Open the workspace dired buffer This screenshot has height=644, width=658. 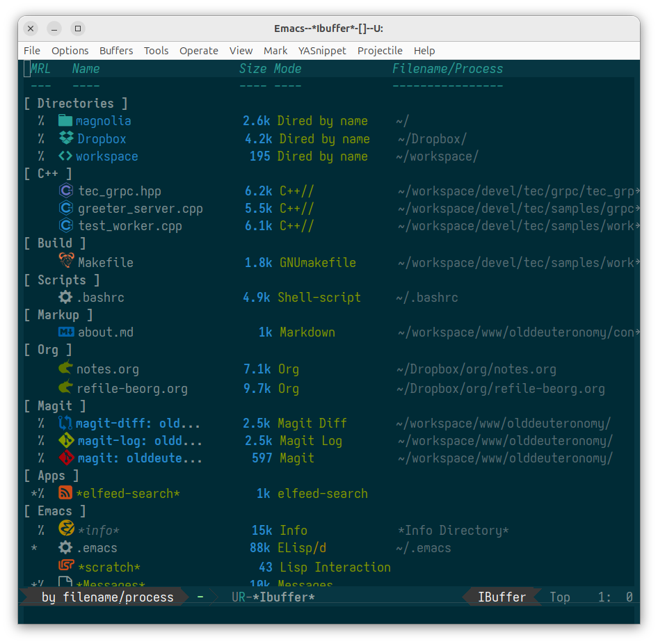pos(107,156)
